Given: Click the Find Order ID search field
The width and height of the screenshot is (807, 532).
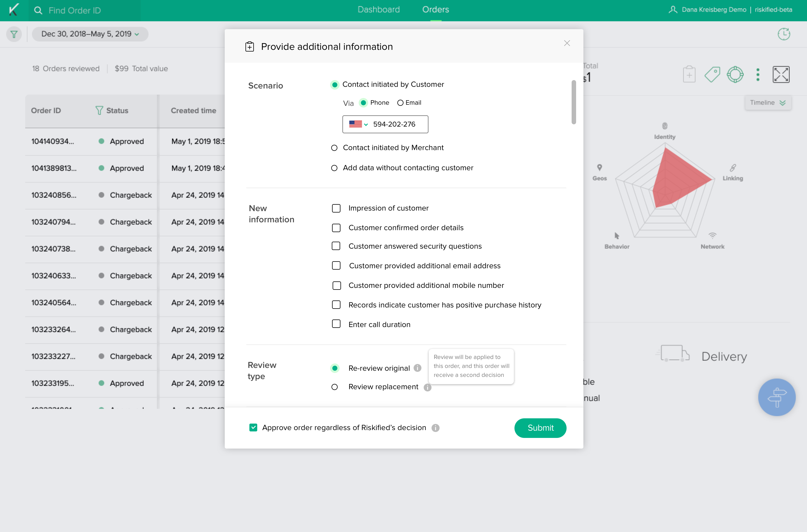Looking at the screenshot, I should click(85, 10).
